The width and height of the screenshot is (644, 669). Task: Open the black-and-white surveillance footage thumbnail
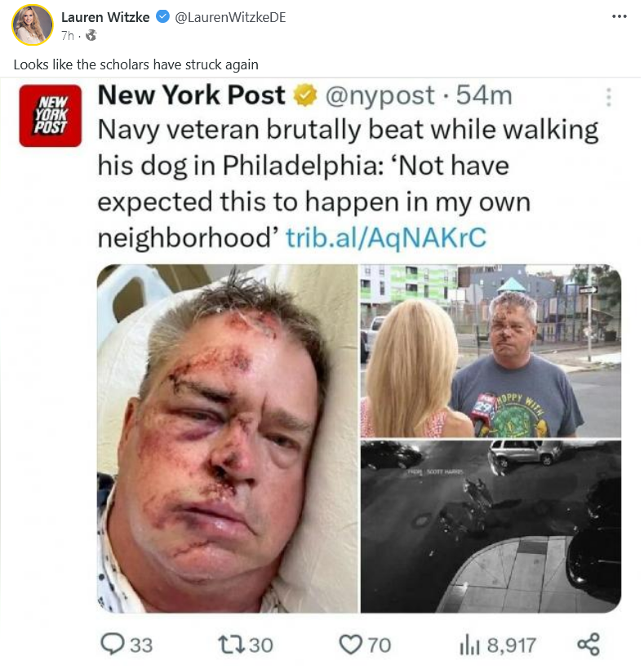click(491, 526)
